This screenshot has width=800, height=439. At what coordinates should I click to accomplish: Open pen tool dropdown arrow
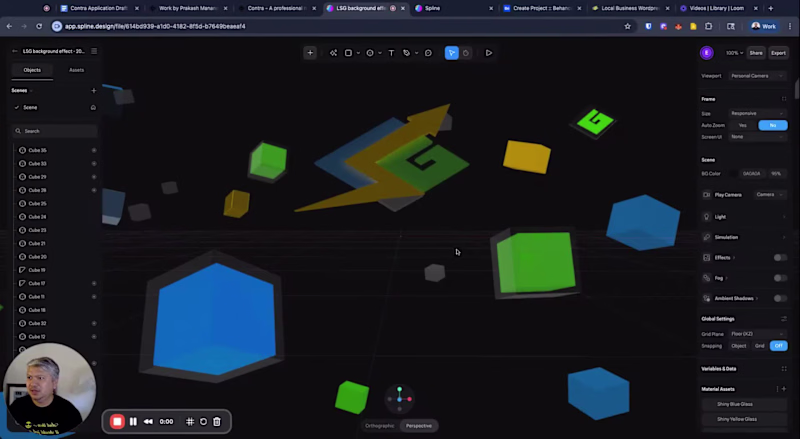coord(416,53)
